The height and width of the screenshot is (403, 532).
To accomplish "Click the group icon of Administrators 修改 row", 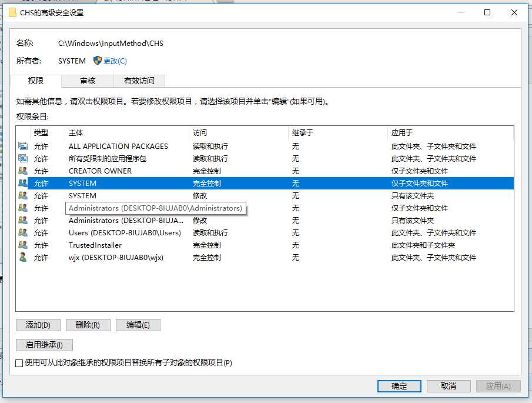I will coord(23,221).
